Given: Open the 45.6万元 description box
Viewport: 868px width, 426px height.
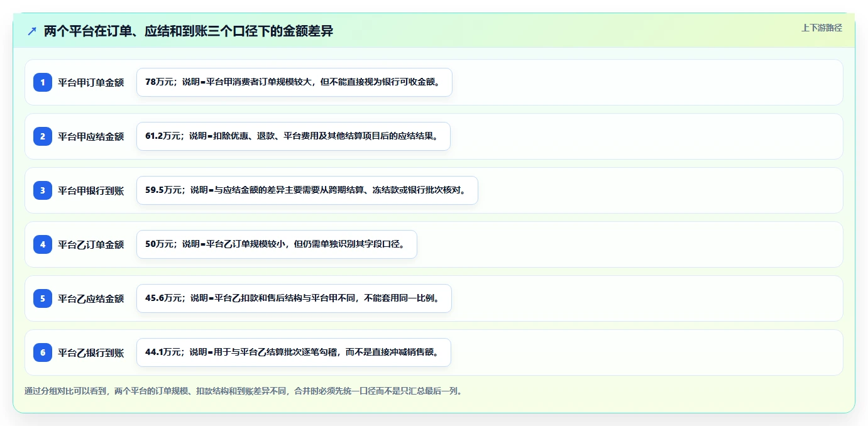Looking at the screenshot, I should (294, 298).
